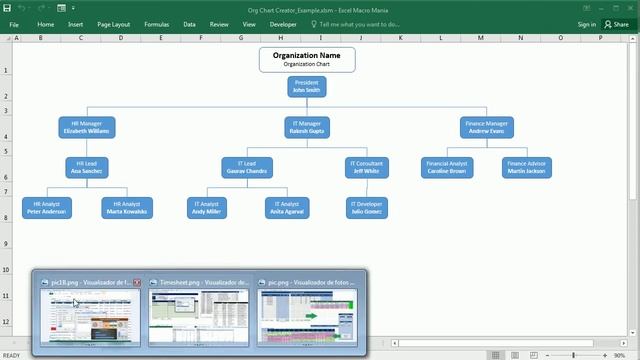This screenshot has height=360, width=640.
Task: Click the Tell me what you want to do box
Action: coord(355,24)
